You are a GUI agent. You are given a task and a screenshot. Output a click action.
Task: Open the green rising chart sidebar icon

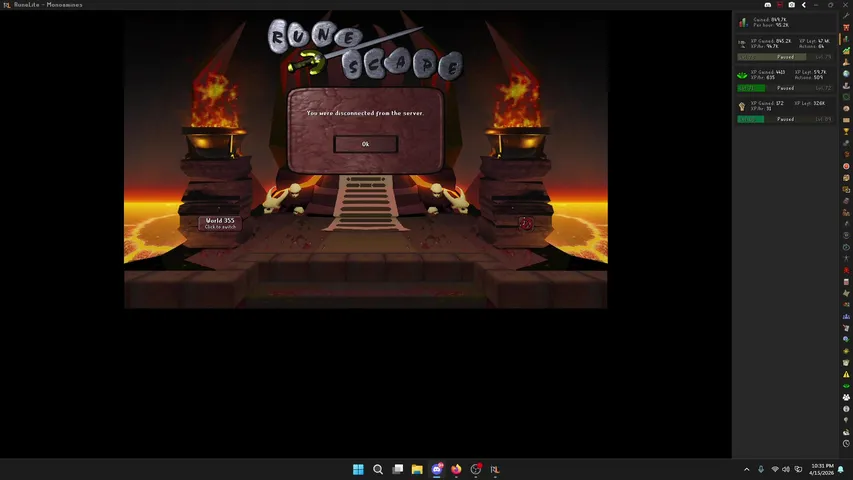coord(846,50)
